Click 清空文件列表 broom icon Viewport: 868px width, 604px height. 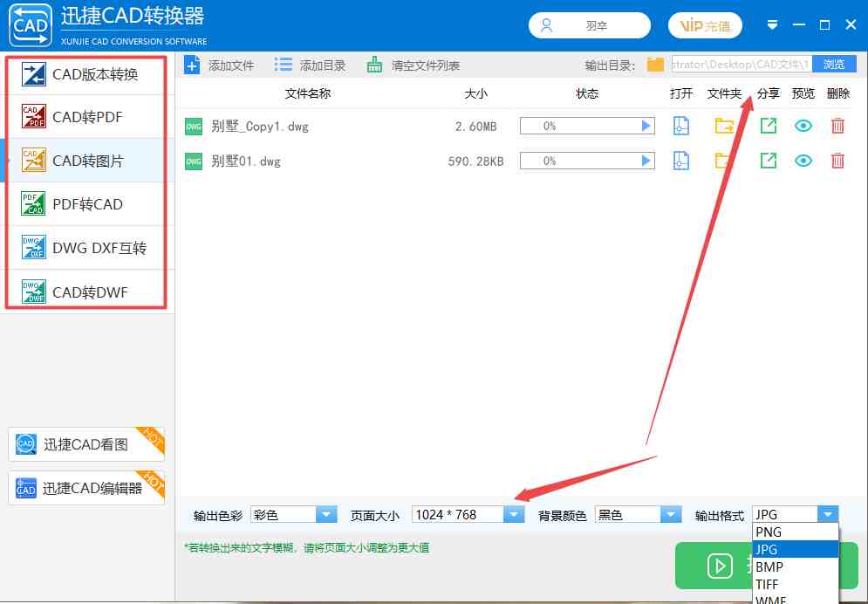click(x=375, y=65)
